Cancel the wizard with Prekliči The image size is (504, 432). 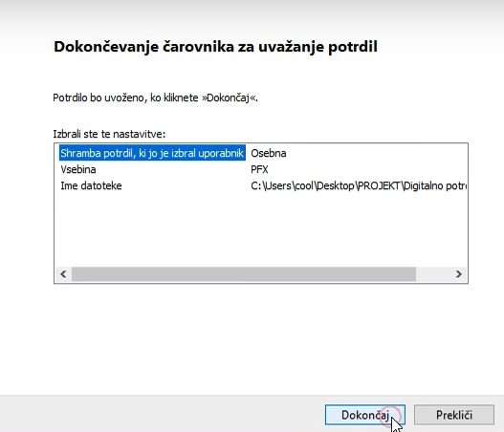(x=454, y=415)
